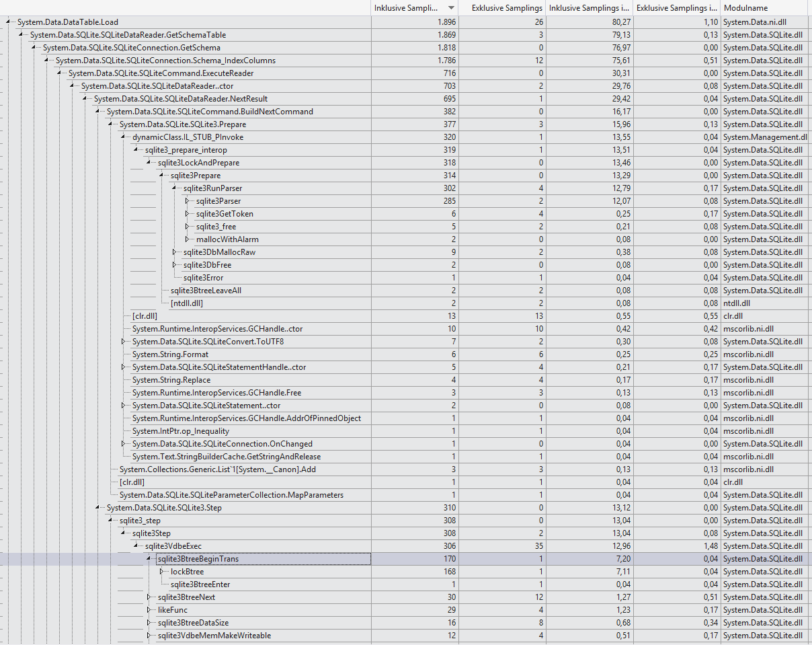The width and height of the screenshot is (812, 645).
Task: Expand the sqlite3VdbeMemMakeWriteable node
Action: (149, 636)
